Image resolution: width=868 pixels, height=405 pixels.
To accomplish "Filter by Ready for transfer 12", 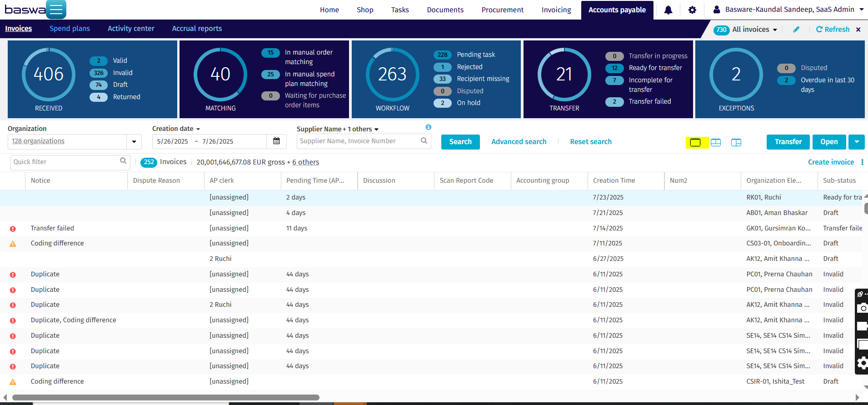I will click(644, 68).
